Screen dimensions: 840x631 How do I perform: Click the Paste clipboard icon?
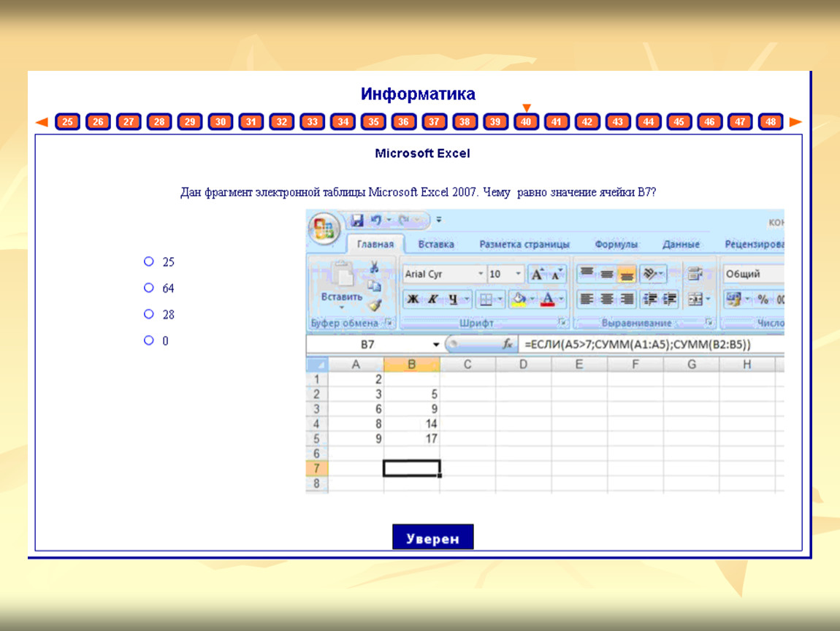[342, 274]
